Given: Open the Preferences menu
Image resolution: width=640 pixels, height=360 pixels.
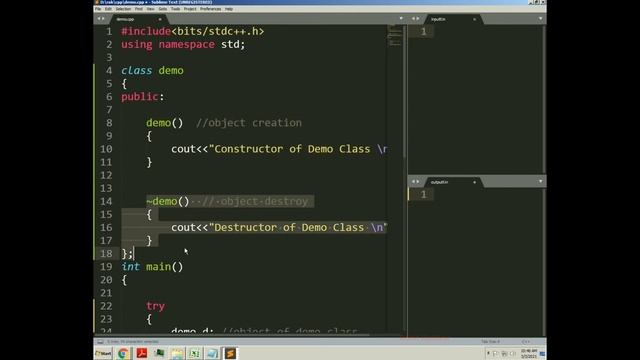Looking at the screenshot, I should [x=211, y=9].
